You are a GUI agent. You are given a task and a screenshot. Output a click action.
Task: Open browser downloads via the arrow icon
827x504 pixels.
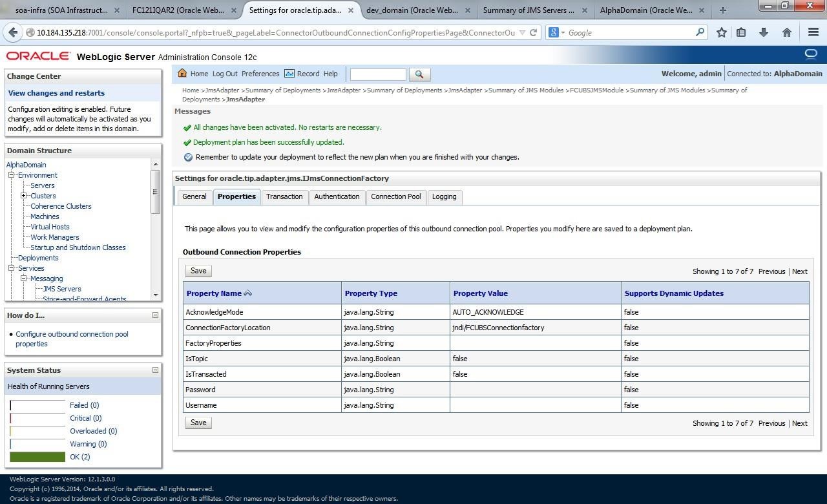click(763, 32)
